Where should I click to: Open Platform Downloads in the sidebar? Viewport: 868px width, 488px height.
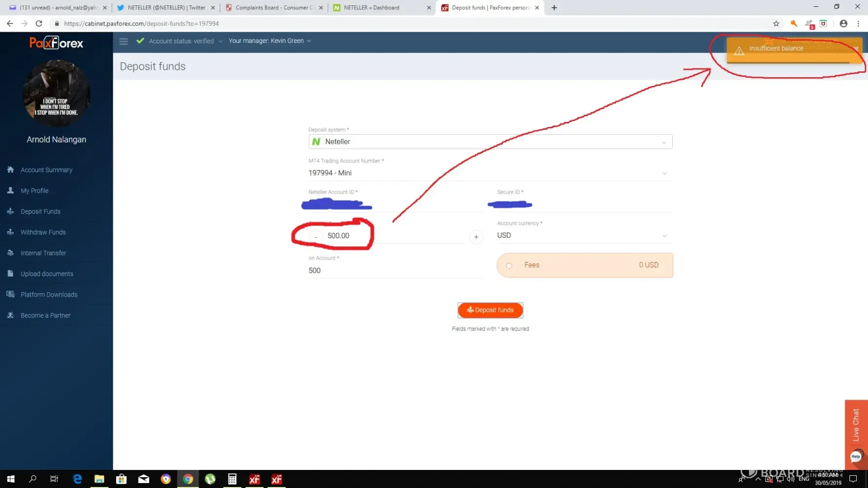coord(49,295)
